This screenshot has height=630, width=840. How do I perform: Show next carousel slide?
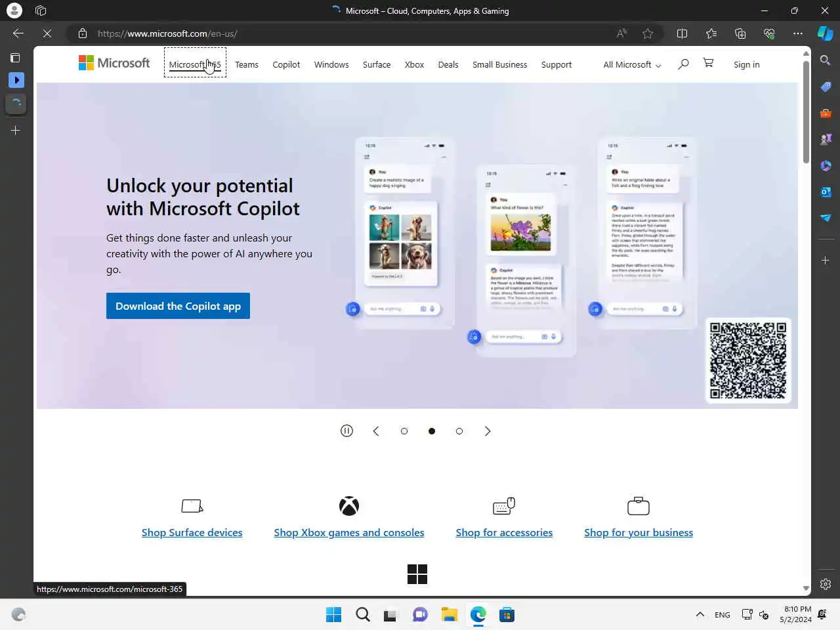[x=488, y=431]
